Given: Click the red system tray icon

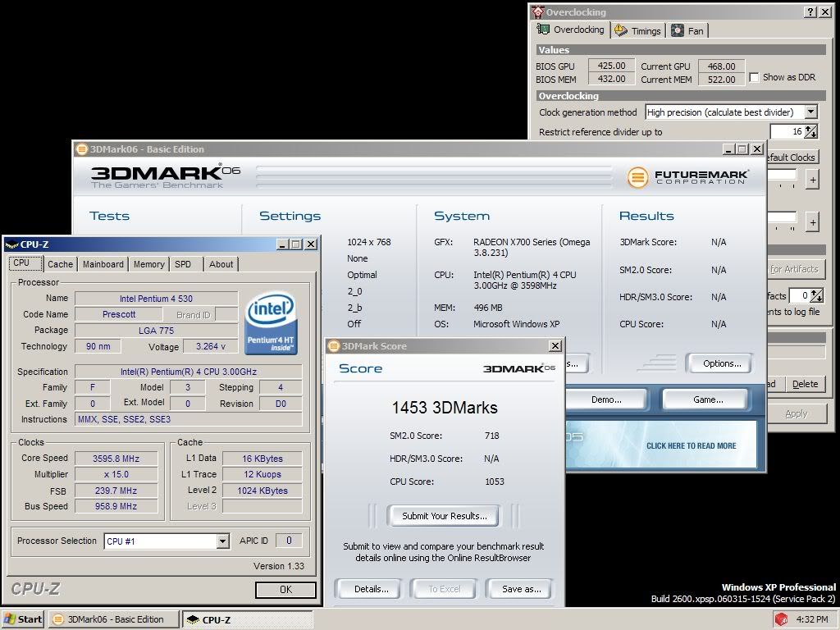Looking at the screenshot, I should tap(781, 619).
